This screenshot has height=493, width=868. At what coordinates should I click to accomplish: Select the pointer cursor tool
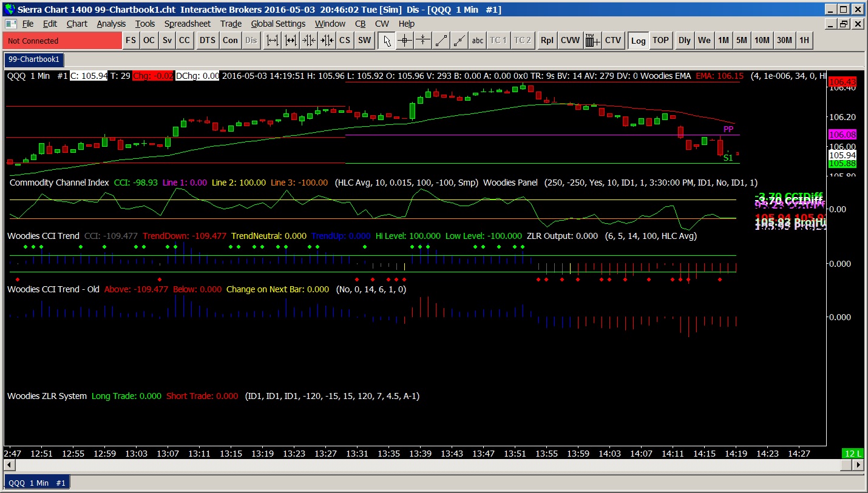(387, 41)
